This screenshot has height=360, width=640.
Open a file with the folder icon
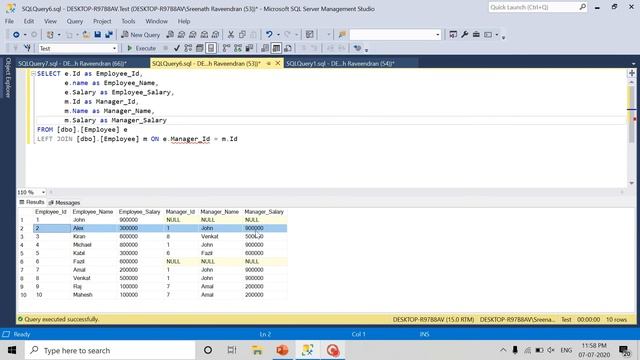(86, 35)
